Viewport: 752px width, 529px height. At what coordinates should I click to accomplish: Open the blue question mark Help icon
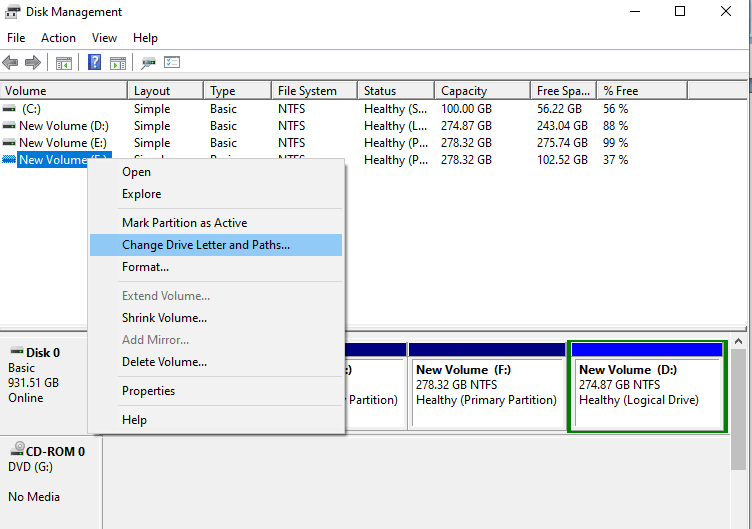pos(94,62)
